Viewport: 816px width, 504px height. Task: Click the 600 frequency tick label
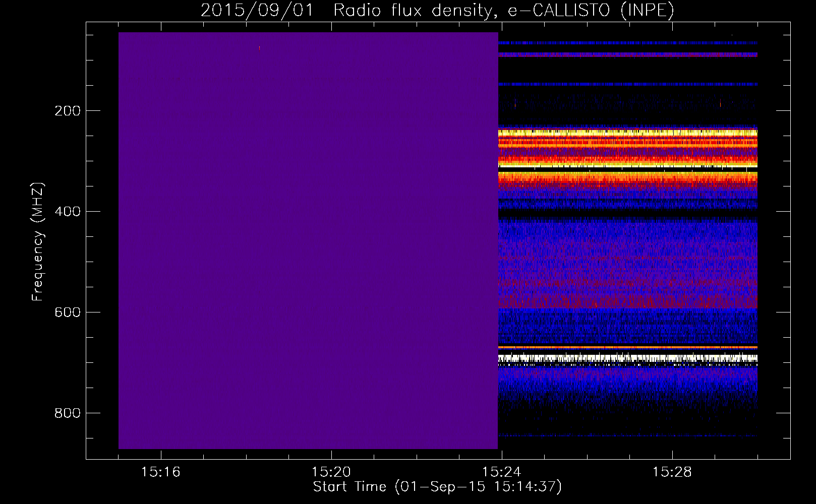(68, 312)
